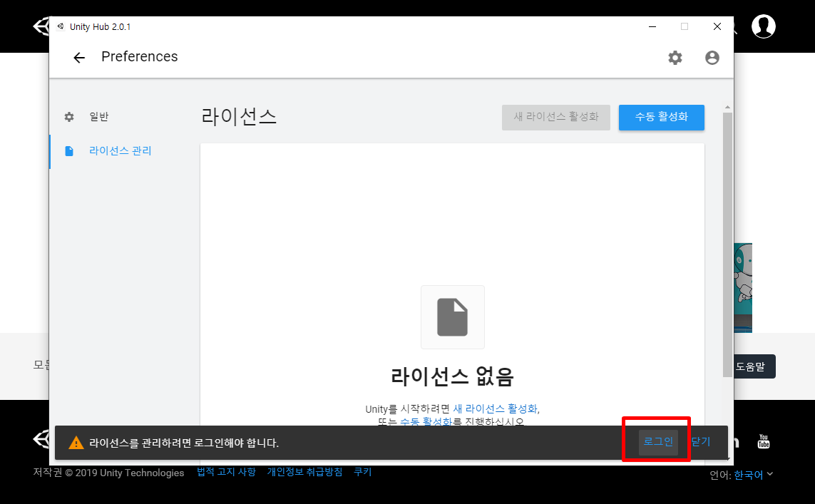This screenshot has width=815, height=504.
Task: Dismiss the notification with 닫기
Action: click(x=701, y=442)
